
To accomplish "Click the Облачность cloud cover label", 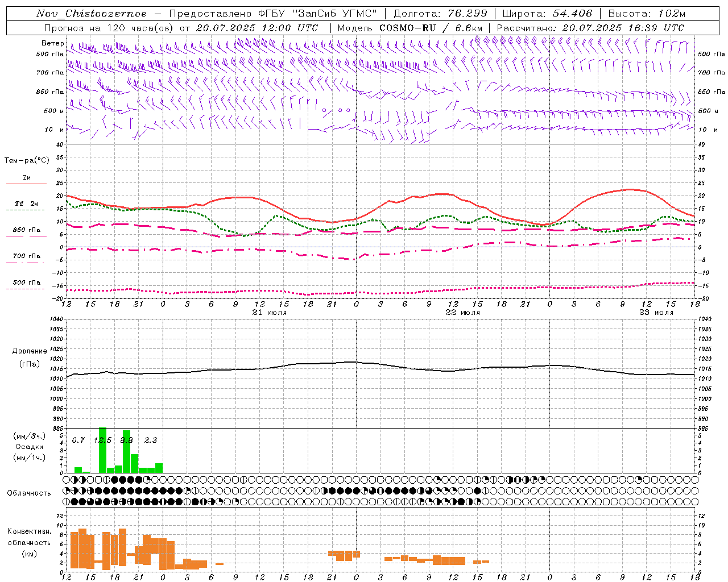I will point(29,493).
